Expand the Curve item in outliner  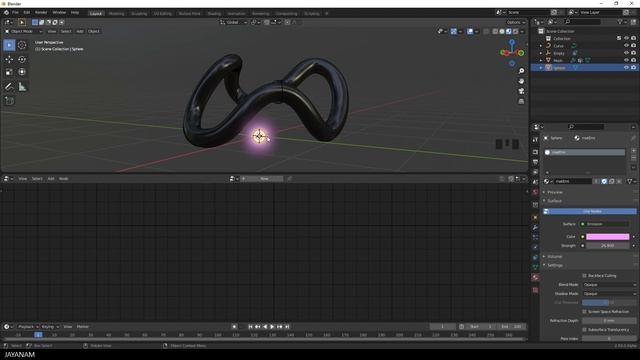tap(541, 46)
